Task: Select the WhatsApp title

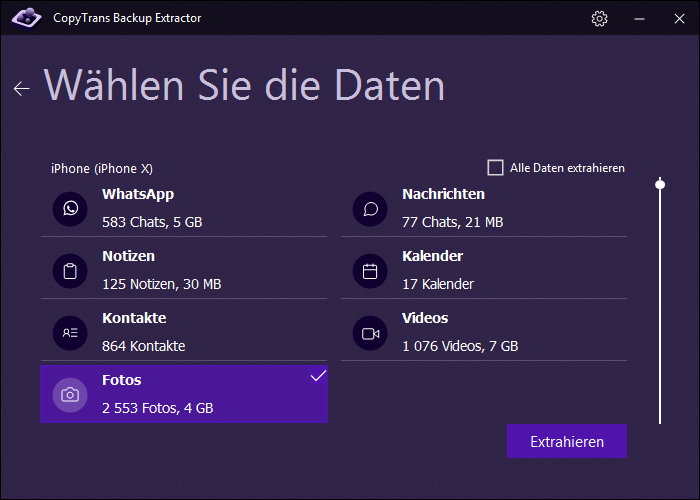Action: [138, 194]
